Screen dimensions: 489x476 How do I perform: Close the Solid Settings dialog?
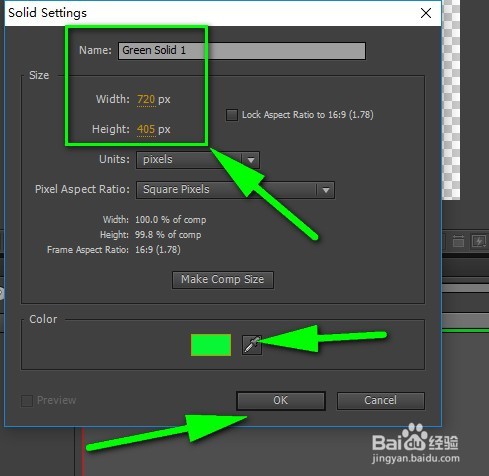[x=426, y=13]
